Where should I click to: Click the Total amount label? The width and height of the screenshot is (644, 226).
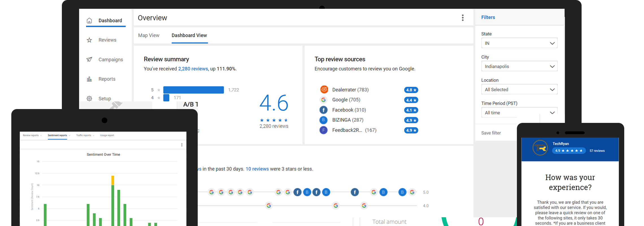(389, 222)
